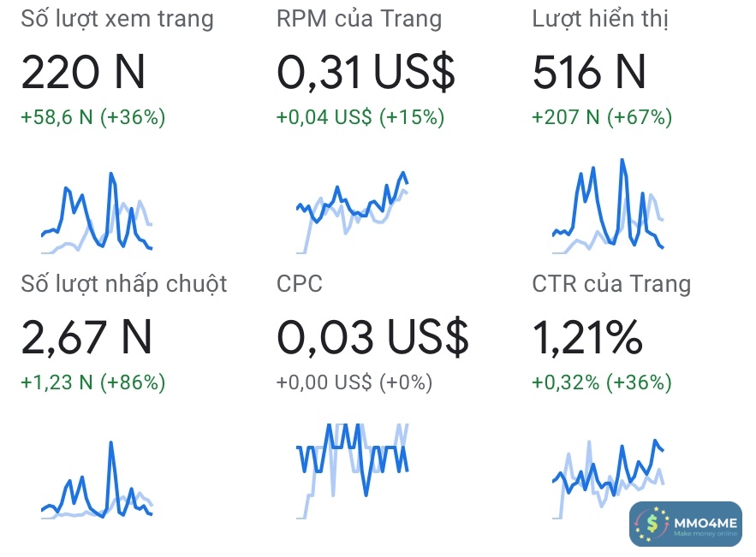This screenshot has height=557, width=756.
Task: Select the Lượt hiển thị metric title
Action: point(600,19)
